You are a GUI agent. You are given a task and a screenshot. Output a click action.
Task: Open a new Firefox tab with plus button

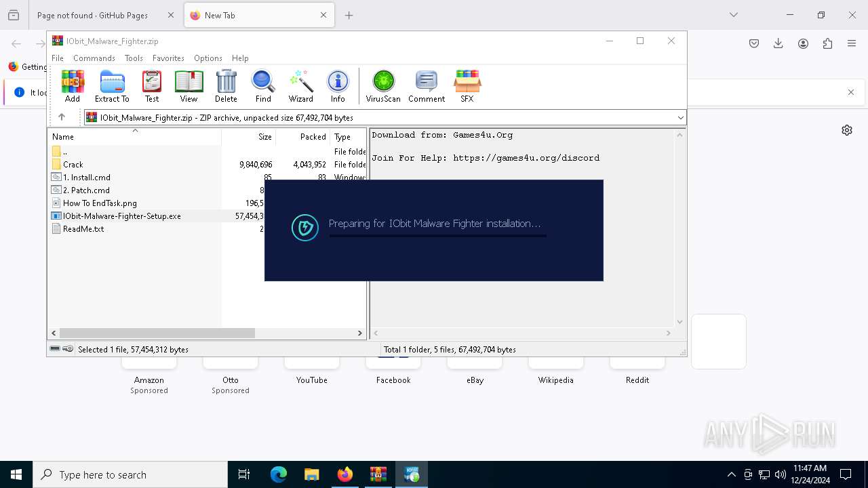[349, 15]
